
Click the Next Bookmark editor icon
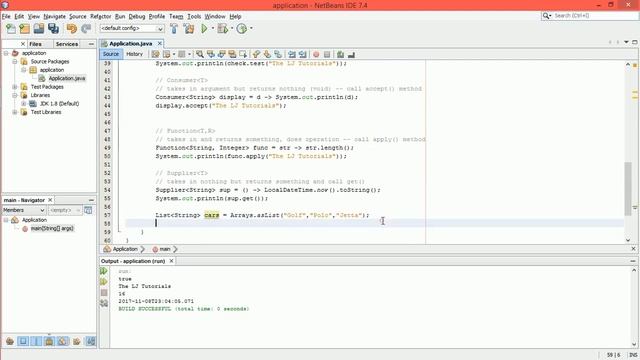267,54
